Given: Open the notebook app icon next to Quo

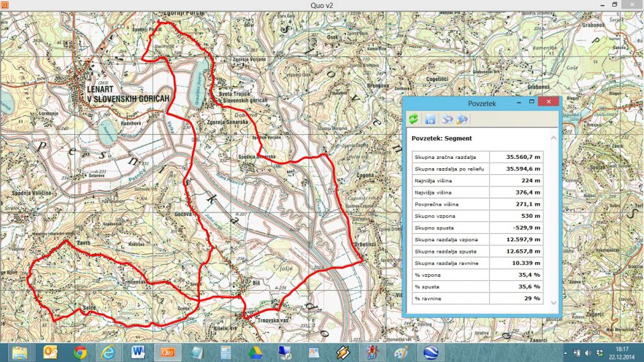Looking at the screenshot, I should pos(197,353).
